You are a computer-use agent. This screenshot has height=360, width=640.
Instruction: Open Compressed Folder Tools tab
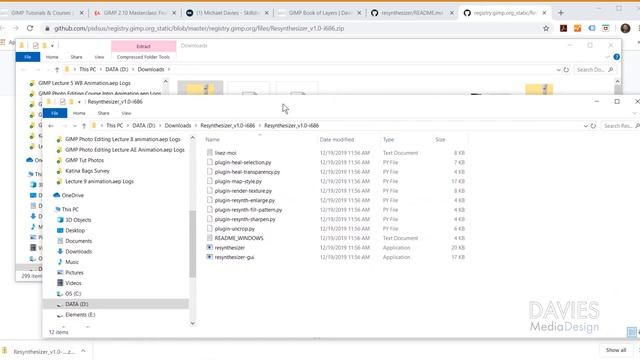coord(143,57)
